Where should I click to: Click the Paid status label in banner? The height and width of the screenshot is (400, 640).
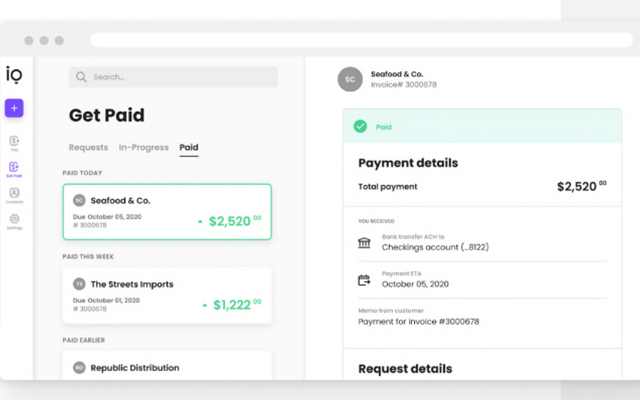point(384,127)
